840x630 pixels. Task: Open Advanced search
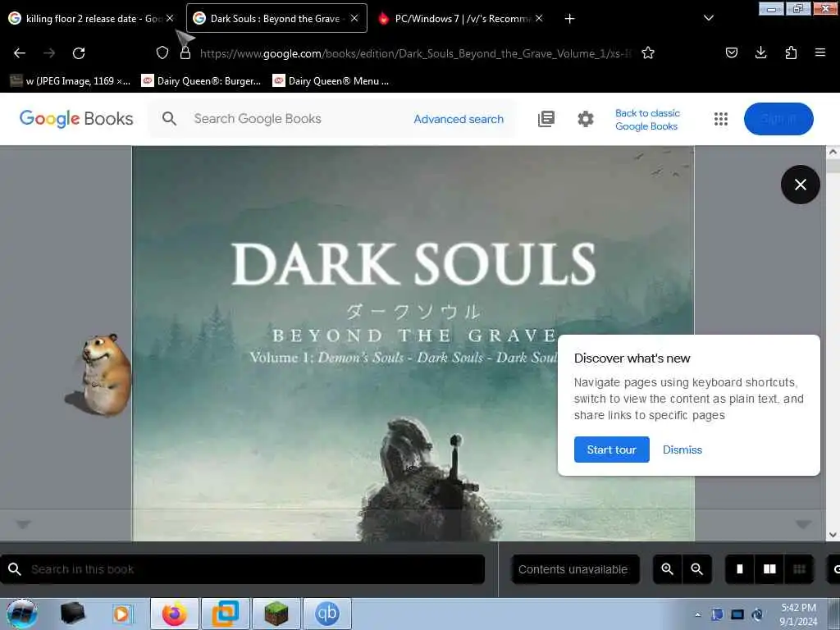(459, 119)
